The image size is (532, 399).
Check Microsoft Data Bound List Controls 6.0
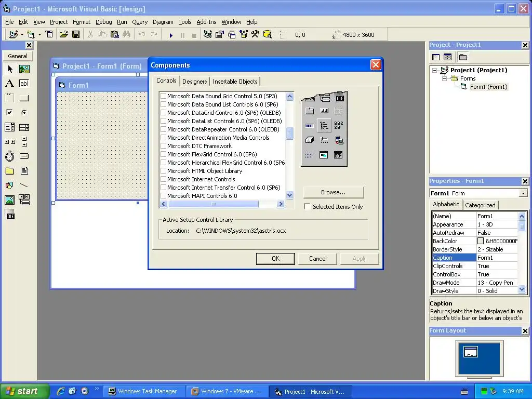pyautogui.click(x=163, y=104)
